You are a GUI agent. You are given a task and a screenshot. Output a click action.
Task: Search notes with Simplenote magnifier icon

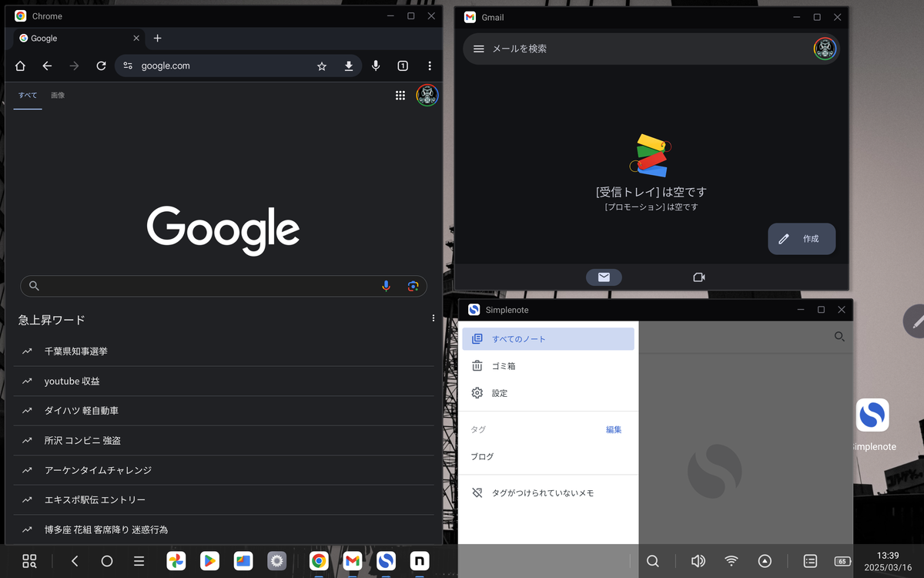coord(839,337)
